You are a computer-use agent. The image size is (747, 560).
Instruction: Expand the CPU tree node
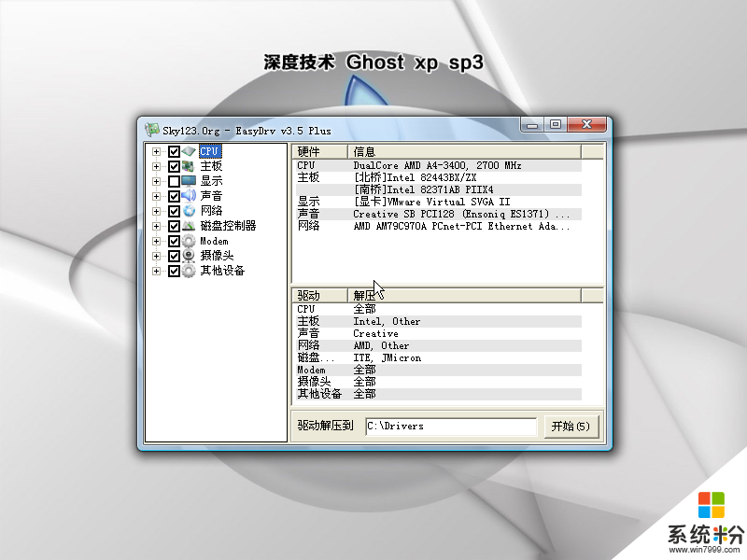(x=157, y=151)
